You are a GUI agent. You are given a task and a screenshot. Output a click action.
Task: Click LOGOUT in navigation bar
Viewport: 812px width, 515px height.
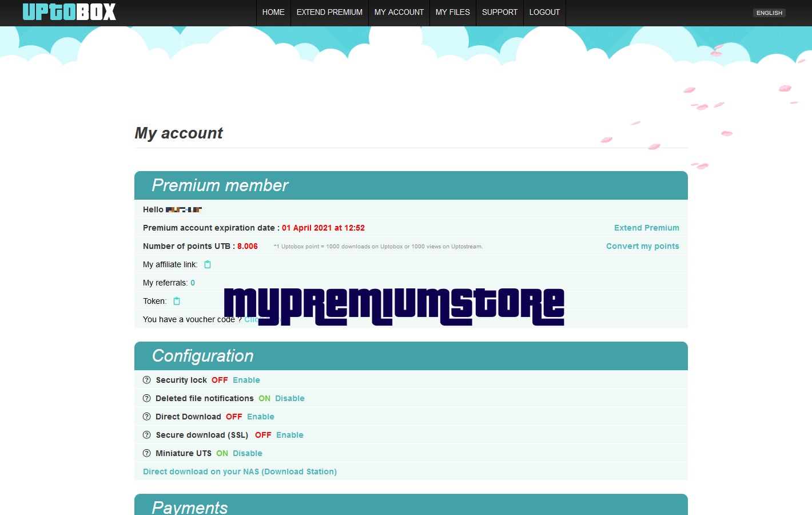tap(544, 12)
